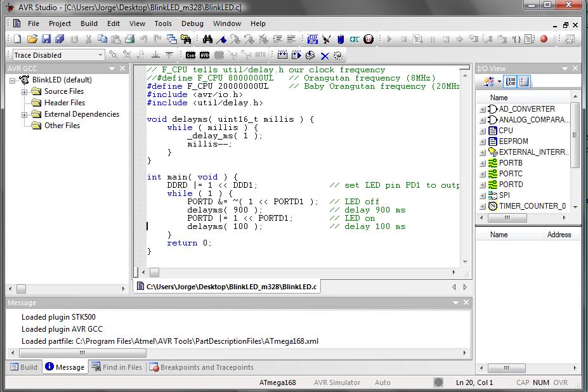
Task: Toggle the I/O View tree display button
Action: 511,82
